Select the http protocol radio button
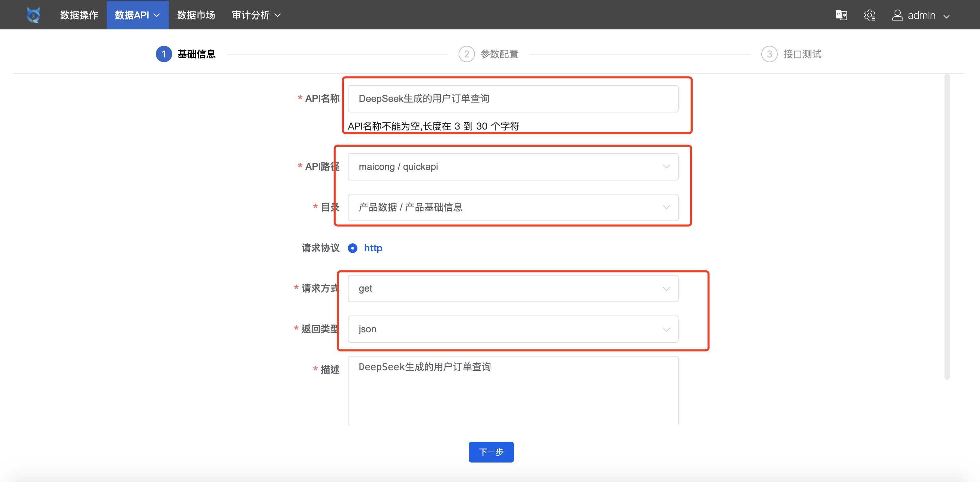This screenshot has height=482, width=980. click(353, 248)
